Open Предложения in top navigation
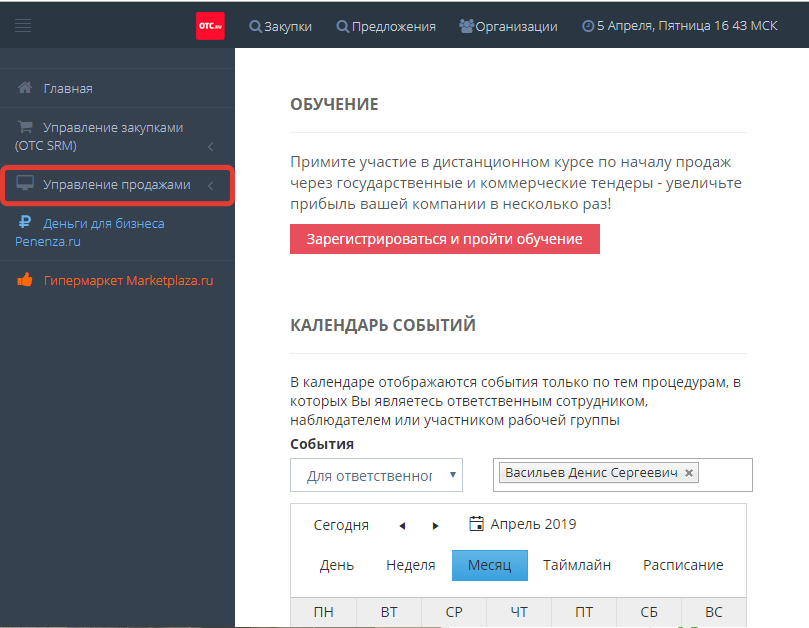The width and height of the screenshot is (809, 628). pyautogui.click(x=386, y=27)
